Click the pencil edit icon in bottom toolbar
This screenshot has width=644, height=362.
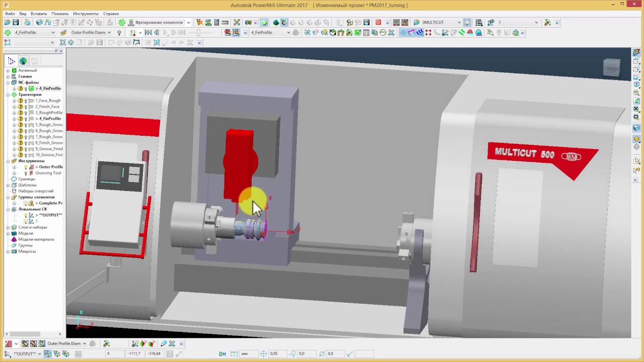point(164,344)
